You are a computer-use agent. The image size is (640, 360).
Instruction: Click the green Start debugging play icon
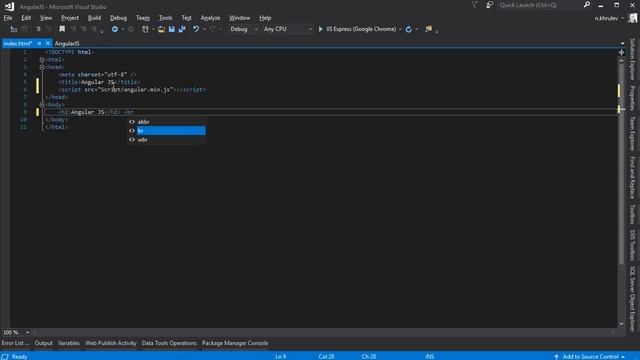[x=320, y=29]
